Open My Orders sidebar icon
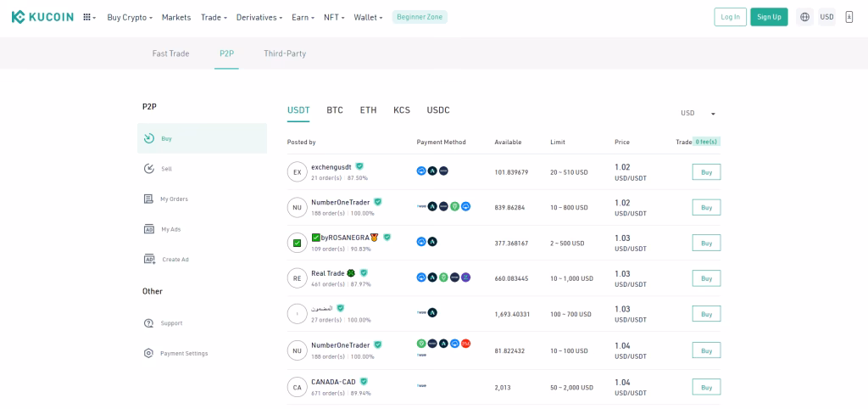The height and width of the screenshot is (409, 868). [x=149, y=199]
